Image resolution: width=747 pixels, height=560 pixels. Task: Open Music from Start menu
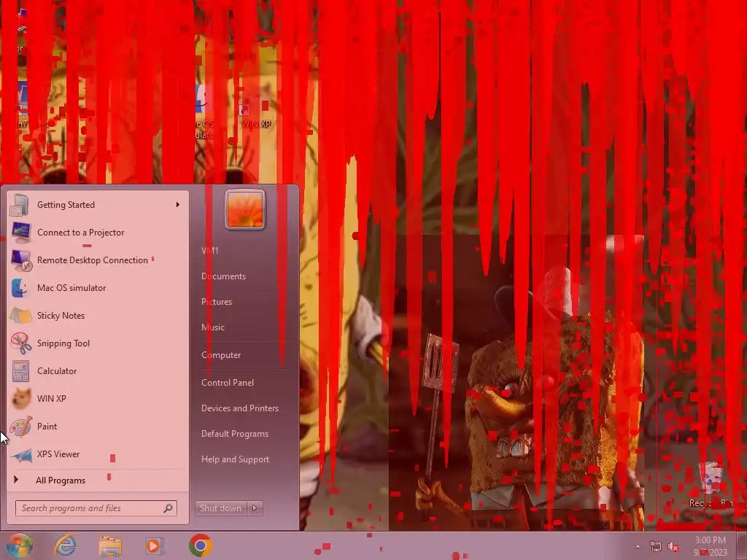(x=212, y=327)
